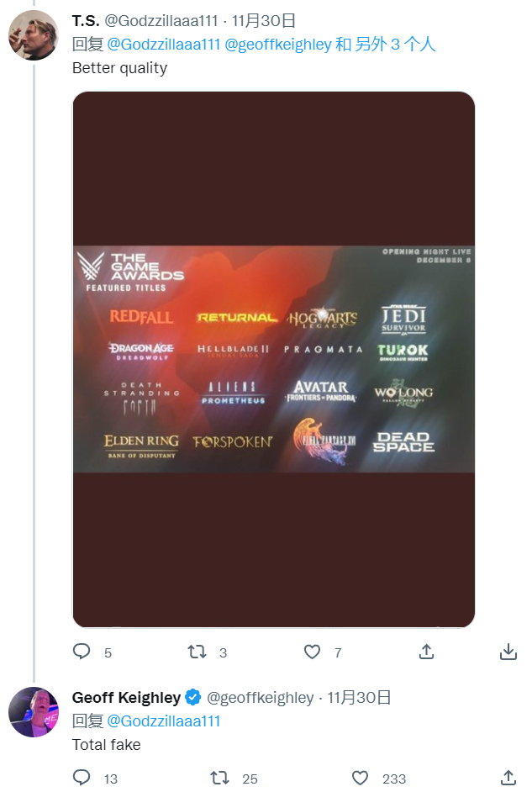This screenshot has width=532, height=792.
Task: Retweet Geoff Keighley's tweet with 25 retweets
Action: (219, 778)
